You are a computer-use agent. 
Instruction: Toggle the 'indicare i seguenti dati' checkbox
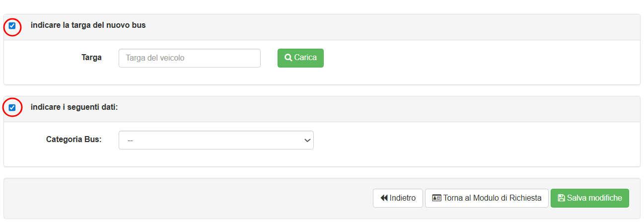coord(12,107)
